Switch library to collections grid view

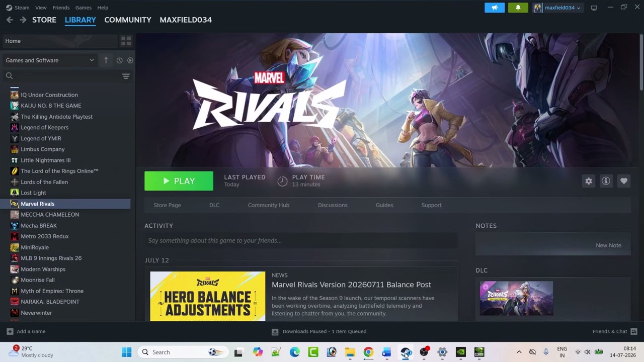pyautogui.click(x=126, y=41)
